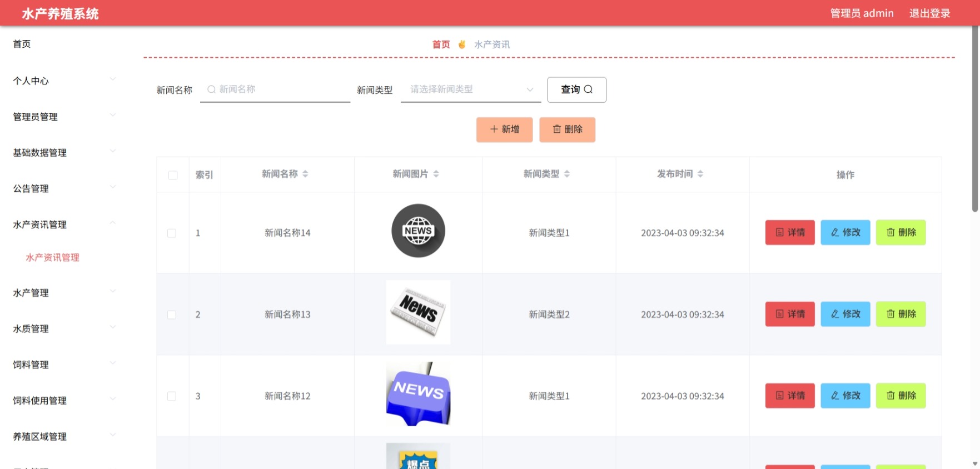Image resolution: width=980 pixels, height=469 pixels.
Task: Click the 索引 column header
Action: coord(205,175)
